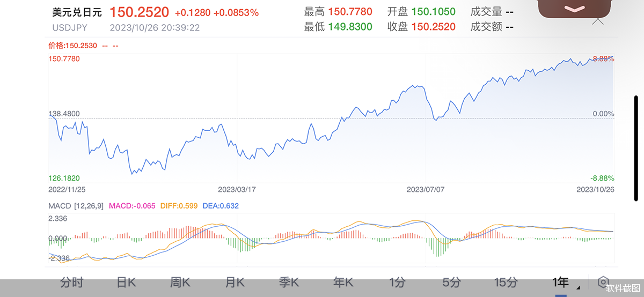Choose the 1分 interval tab

tap(398, 282)
